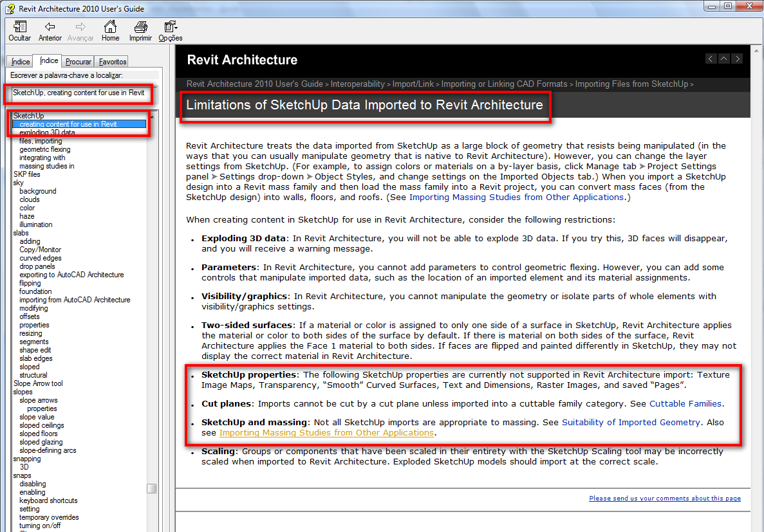Select the active Índice tab
The width and height of the screenshot is (764, 532).
(x=48, y=60)
